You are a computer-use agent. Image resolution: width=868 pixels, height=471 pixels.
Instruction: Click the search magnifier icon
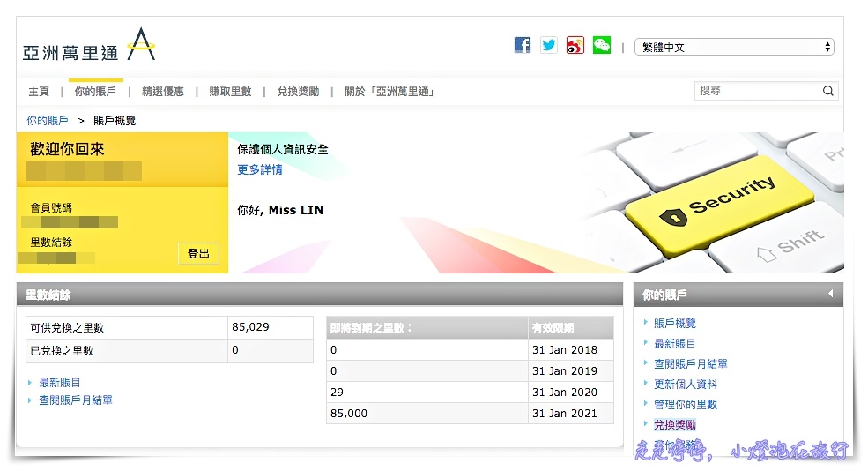pyautogui.click(x=828, y=91)
